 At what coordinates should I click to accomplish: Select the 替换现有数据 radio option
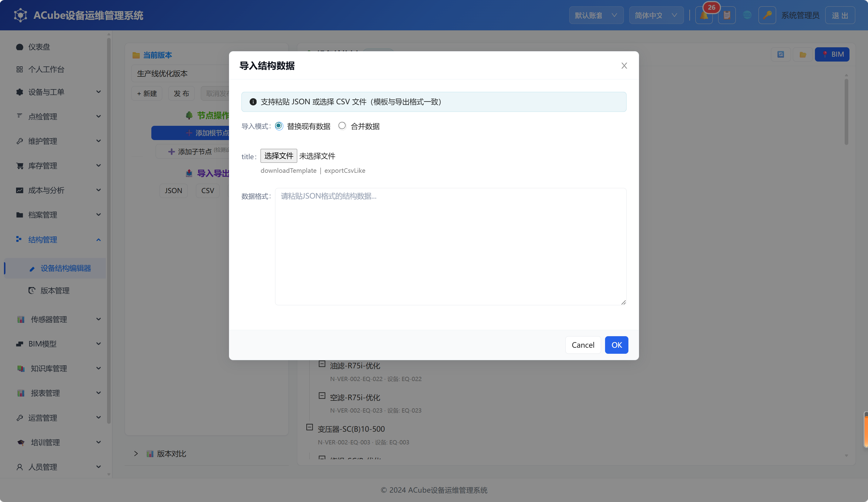click(279, 126)
